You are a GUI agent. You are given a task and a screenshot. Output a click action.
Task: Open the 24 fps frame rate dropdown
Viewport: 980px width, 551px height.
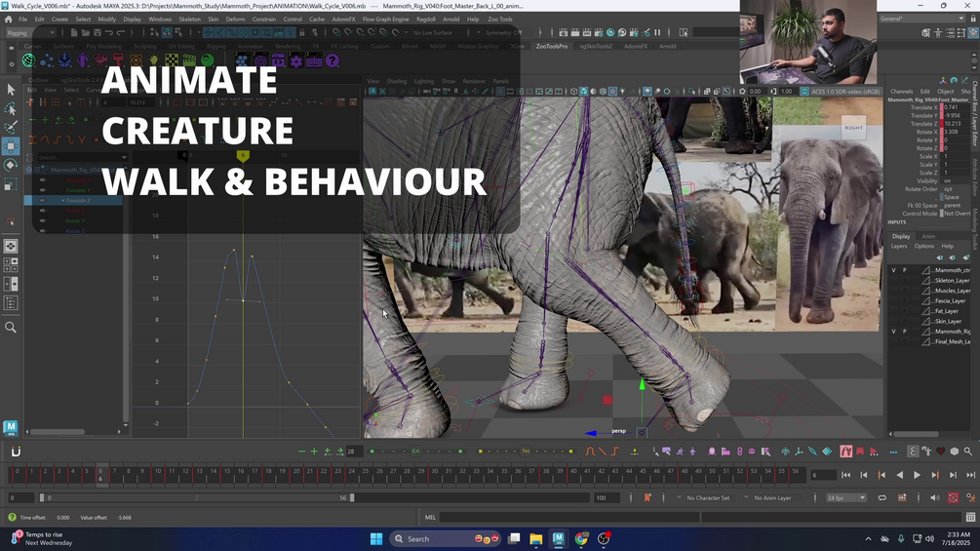(845, 498)
